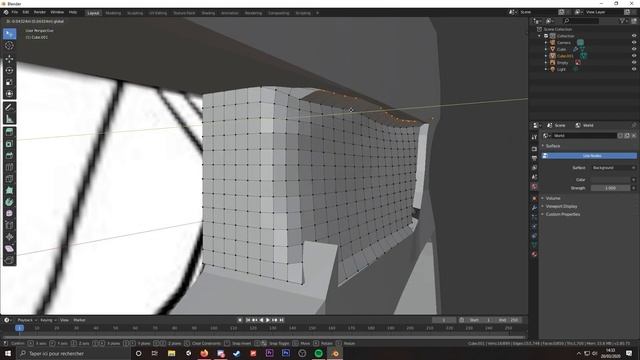The height and width of the screenshot is (360, 640).
Task: Select the Measure tool
Action: point(9,119)
